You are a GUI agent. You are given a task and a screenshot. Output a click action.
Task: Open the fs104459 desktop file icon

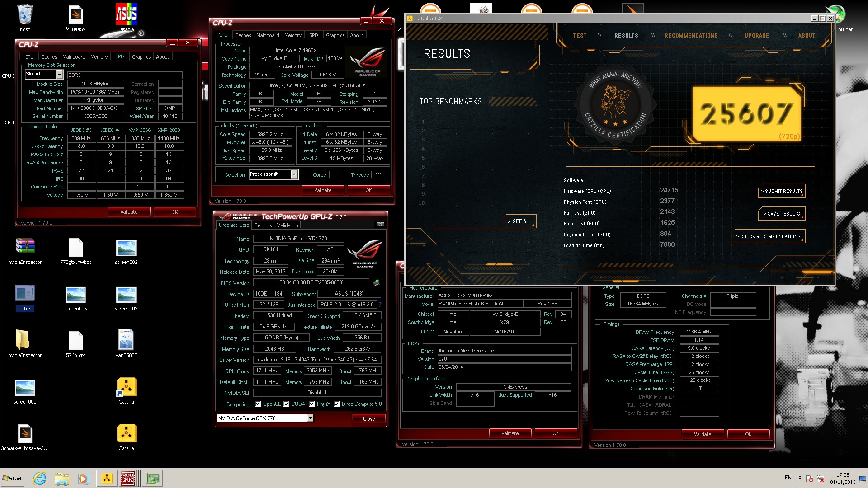pos(75,18)
